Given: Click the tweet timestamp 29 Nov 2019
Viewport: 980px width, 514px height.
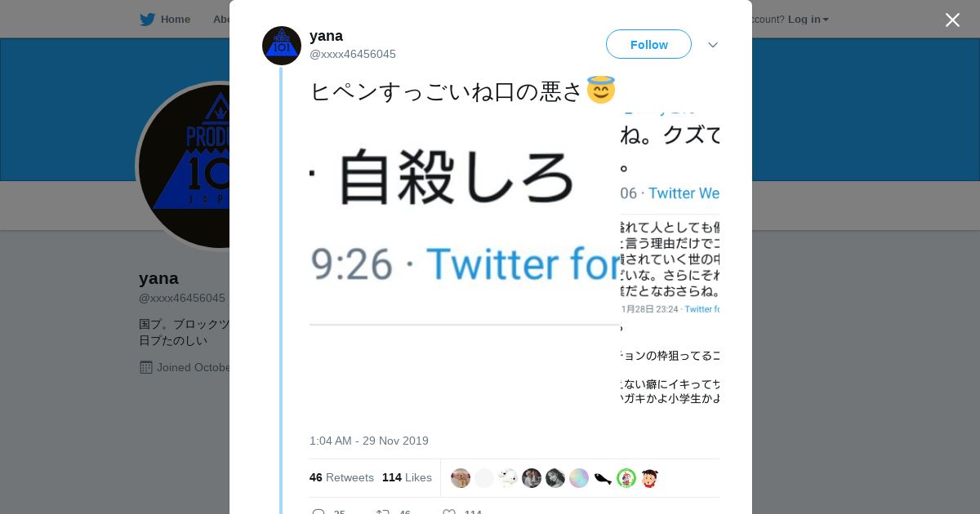Looking at the screenshot, I should click(x=368, y=441).
